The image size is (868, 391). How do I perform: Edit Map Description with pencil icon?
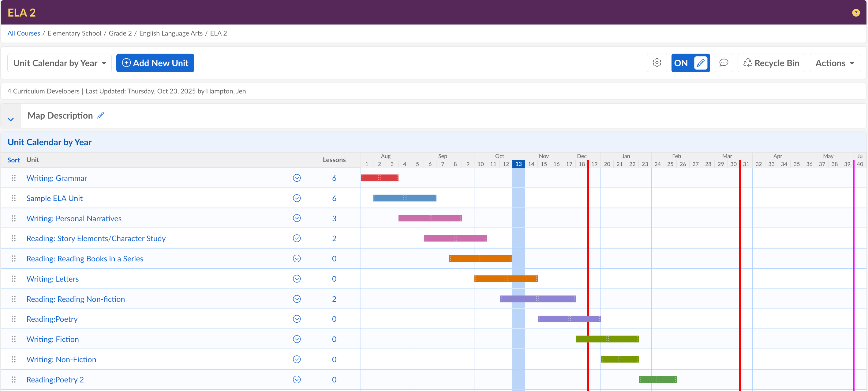[100, 116]
